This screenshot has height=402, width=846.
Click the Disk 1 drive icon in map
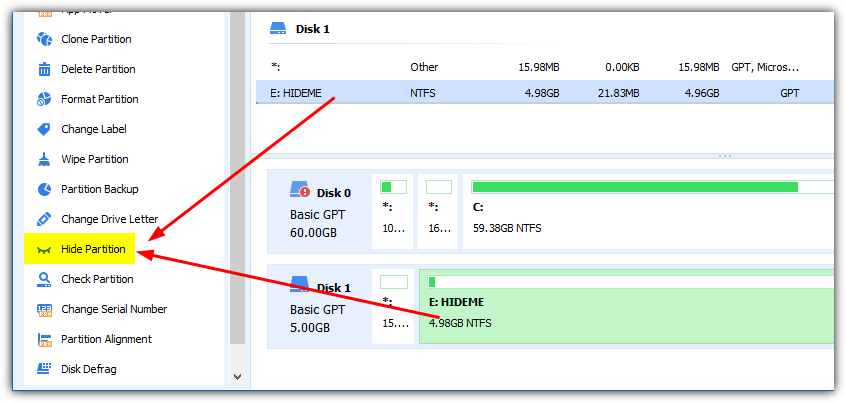tap(299, 283)
